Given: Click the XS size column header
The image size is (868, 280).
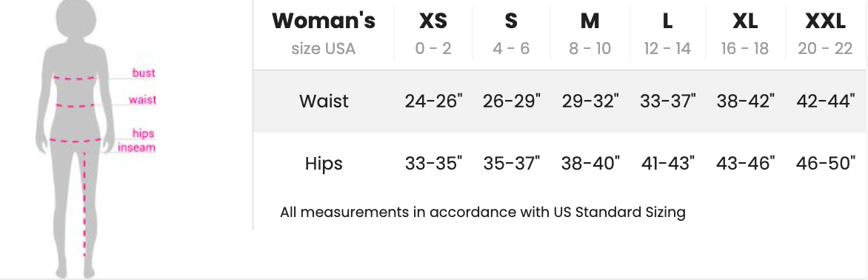Looking at the screenshot, I should click(x=433, y=33).
